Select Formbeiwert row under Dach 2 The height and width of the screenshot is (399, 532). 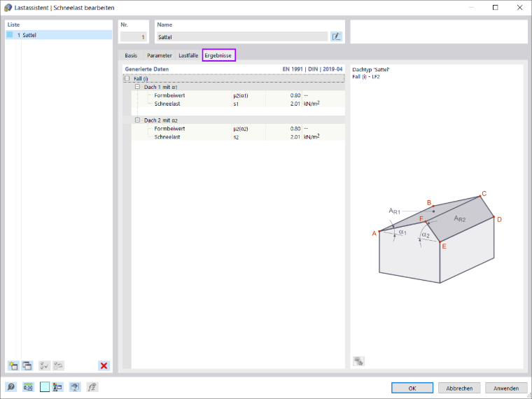[238, 129]
